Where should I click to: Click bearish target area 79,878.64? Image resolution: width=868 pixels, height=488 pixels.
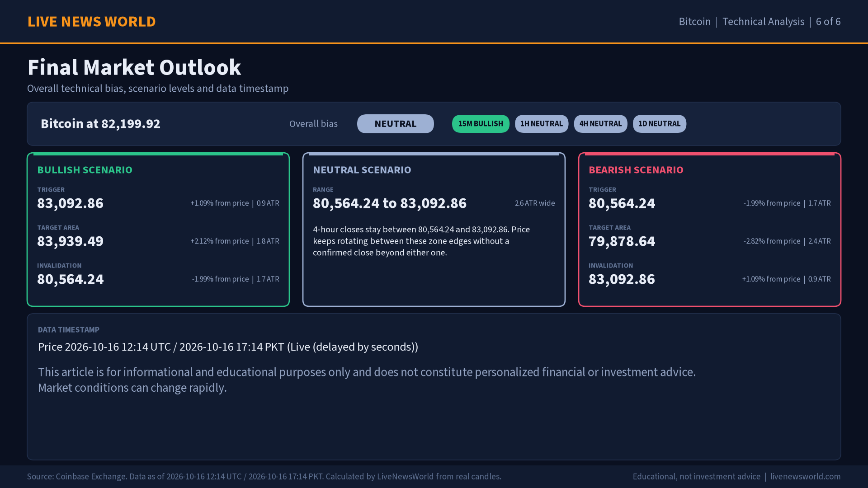click(622, 241)
